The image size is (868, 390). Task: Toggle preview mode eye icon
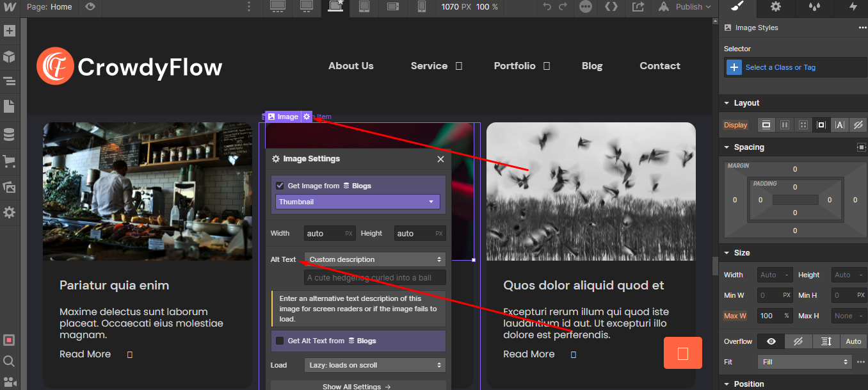90,7
